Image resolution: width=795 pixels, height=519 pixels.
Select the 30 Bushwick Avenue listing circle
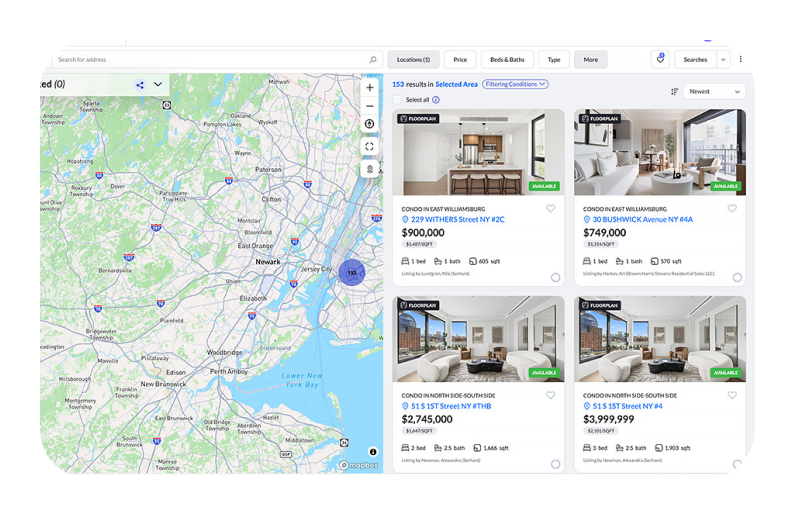(737, 277)
